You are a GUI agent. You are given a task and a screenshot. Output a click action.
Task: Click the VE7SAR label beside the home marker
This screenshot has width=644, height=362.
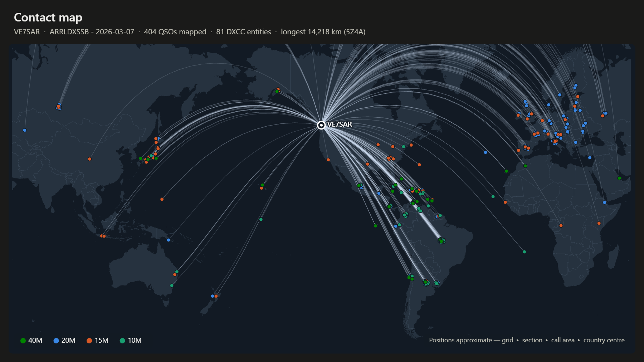coord(340,124)
